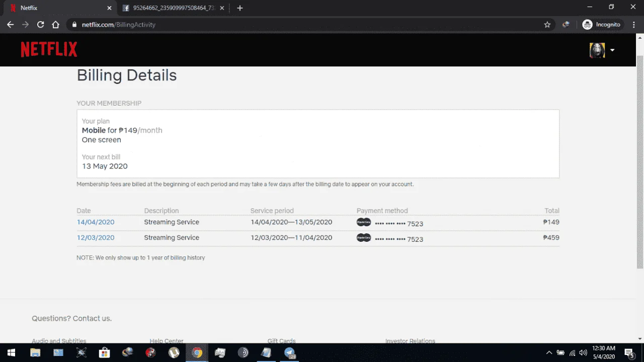Switch to the Netflix browser tab
The width and height of the screenshot is (644, 362).
coord(59,8)
